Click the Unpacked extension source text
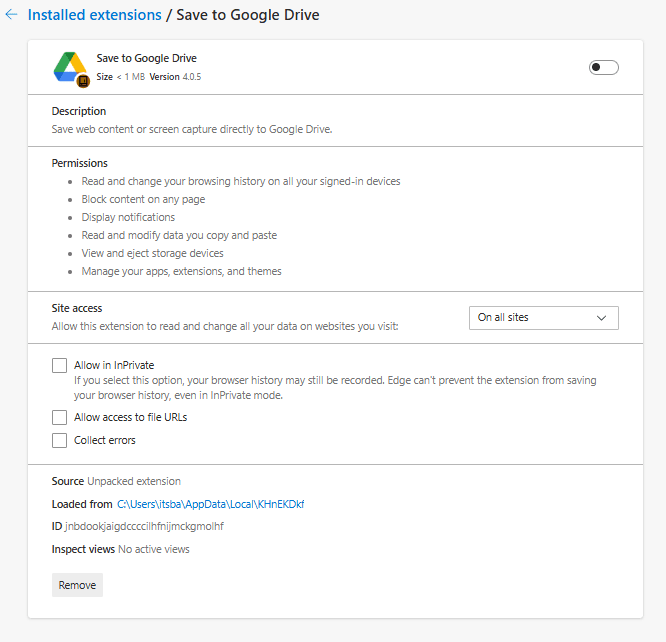 point(134,481)
